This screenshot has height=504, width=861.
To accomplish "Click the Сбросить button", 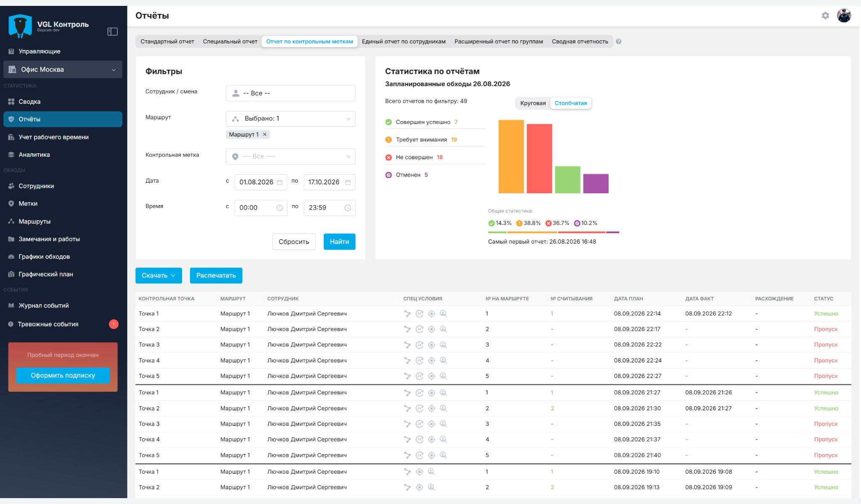I will tap(293, 242).
